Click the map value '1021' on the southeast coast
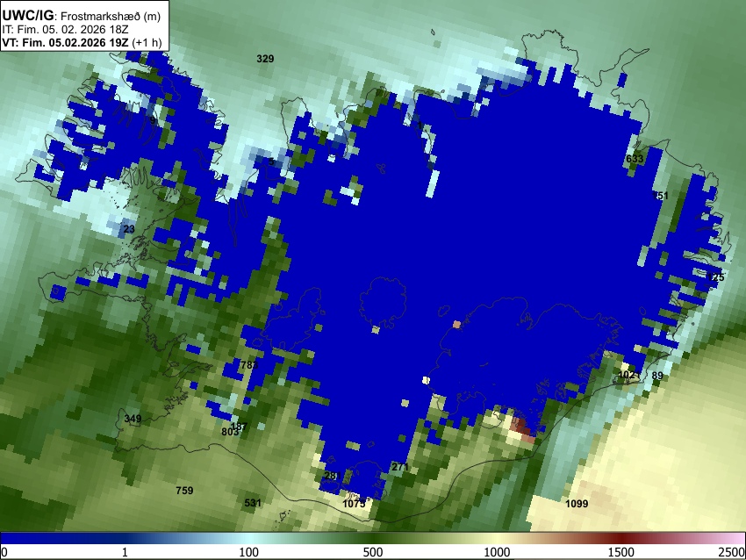Viewport: 746px width, 560px height. [628, 375]
